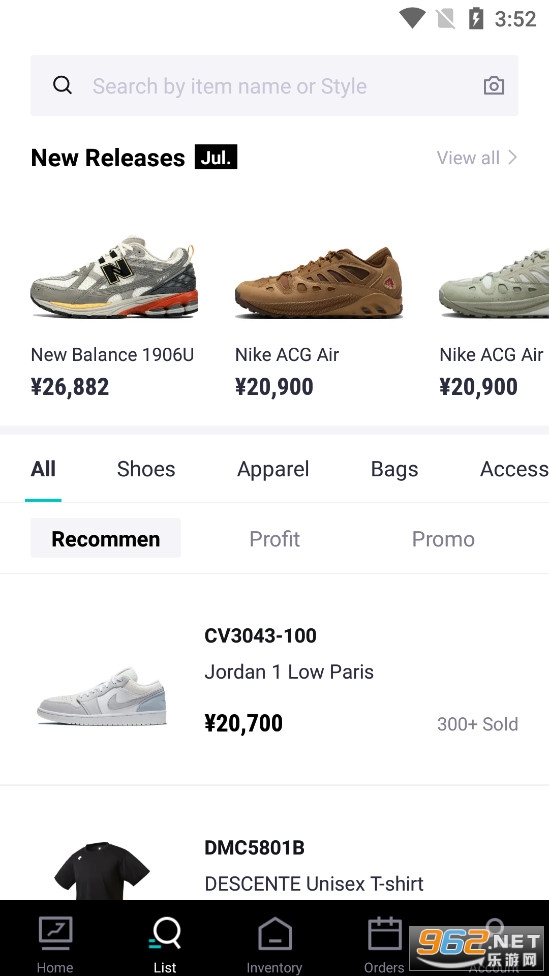Tap the battery status icon
This screenshot has width=549, height=976.
coord(476,18)
